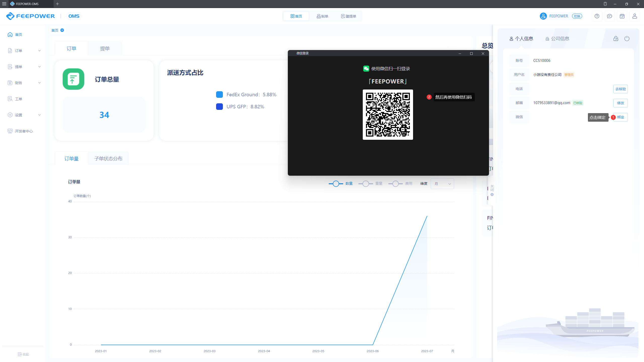The width and height of the screenshot is (644, 362).
Task: Switch to 公司信息 tab
Action: (x=557, y=38)
